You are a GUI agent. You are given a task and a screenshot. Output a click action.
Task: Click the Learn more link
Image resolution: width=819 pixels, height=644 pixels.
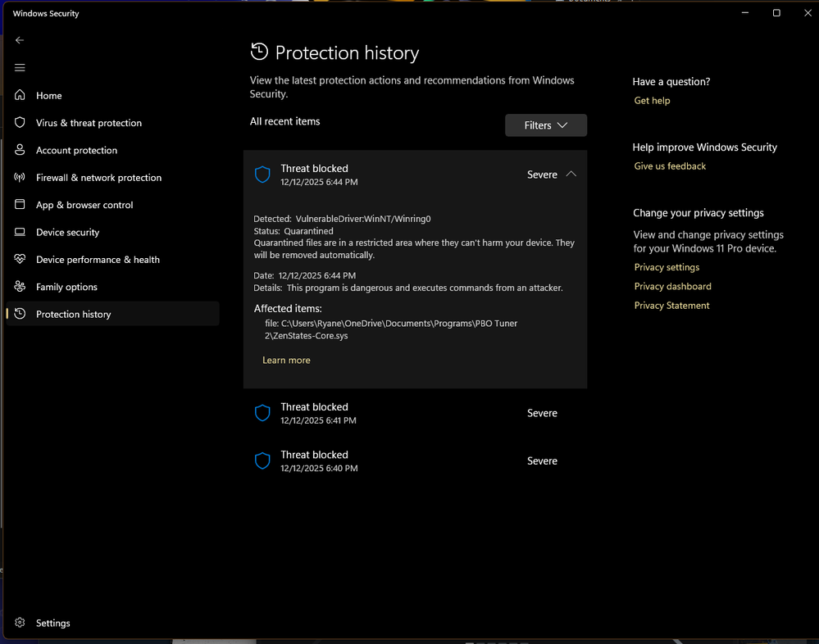coord(286,360)
